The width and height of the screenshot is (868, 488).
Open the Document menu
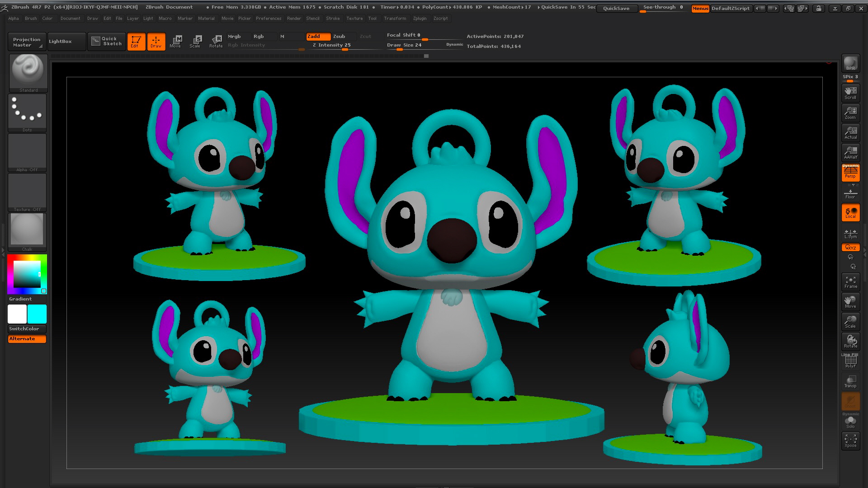click(70, 19)
